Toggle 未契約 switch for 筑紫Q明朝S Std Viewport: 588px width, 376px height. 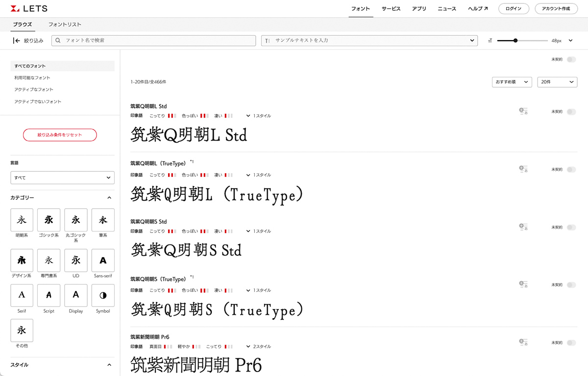click(571, 227)
